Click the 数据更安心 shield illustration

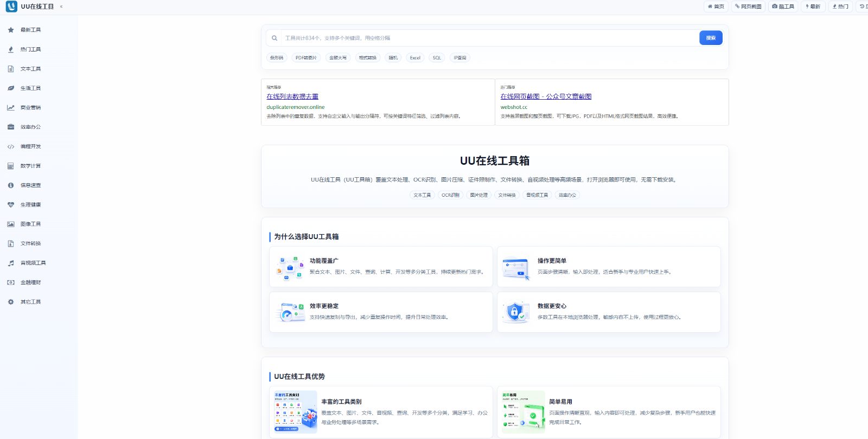pos(516,312)
